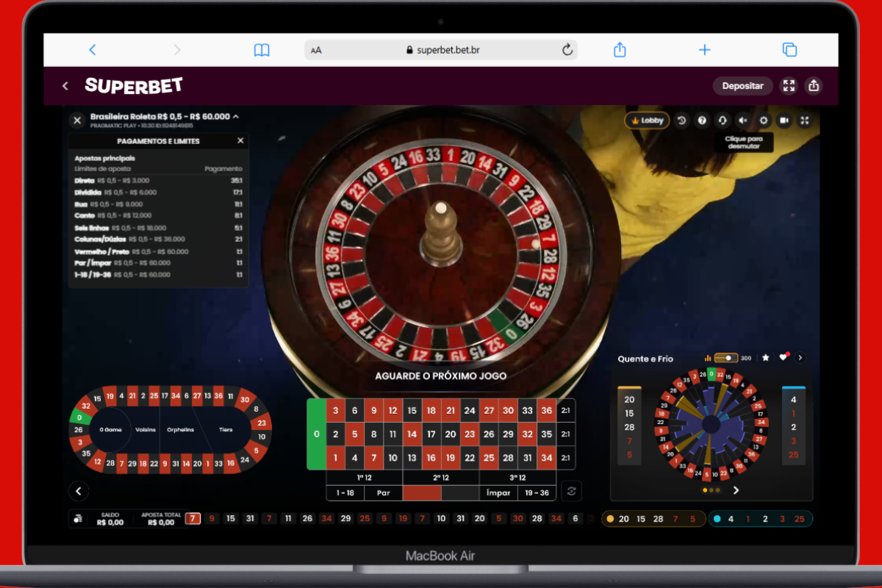
Task: Click the heart icon with red dot
Action: [783, 358]
